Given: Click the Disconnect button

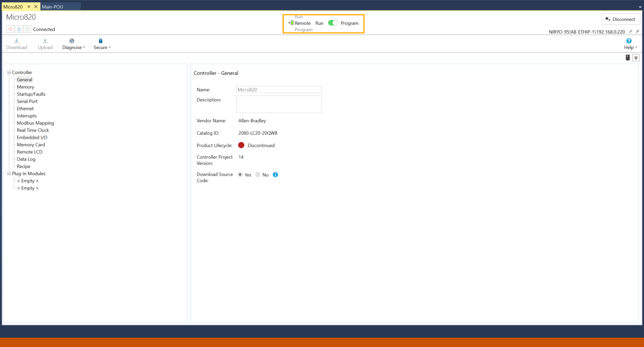Looking at the screenshot, I should tap(620, 19).
